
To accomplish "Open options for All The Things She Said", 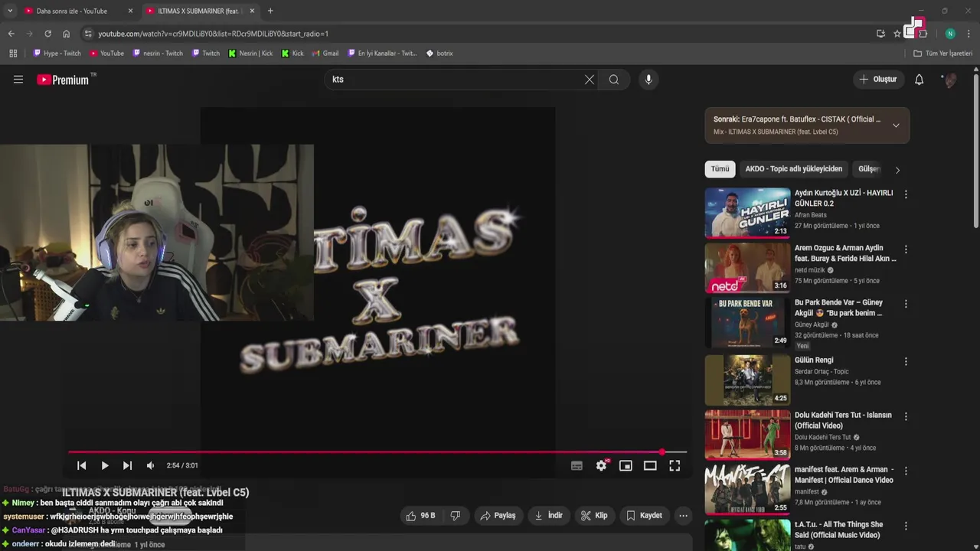I will click(906, 526).
